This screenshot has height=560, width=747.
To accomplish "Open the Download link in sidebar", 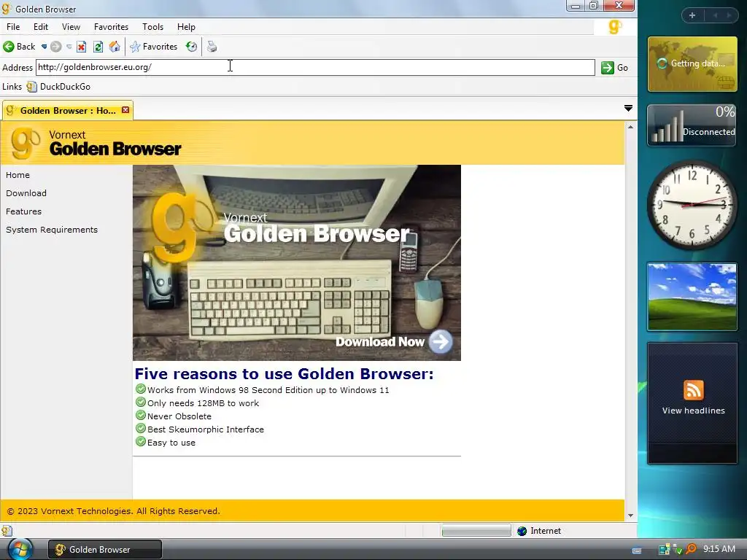I will [x=26, y=193].
